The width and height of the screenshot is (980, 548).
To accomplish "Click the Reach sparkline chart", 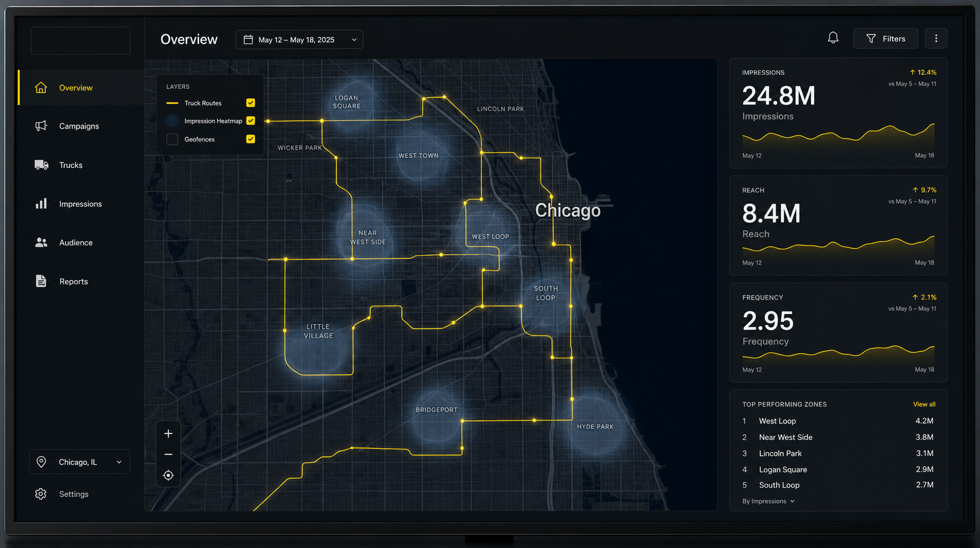I will (838, 245).
